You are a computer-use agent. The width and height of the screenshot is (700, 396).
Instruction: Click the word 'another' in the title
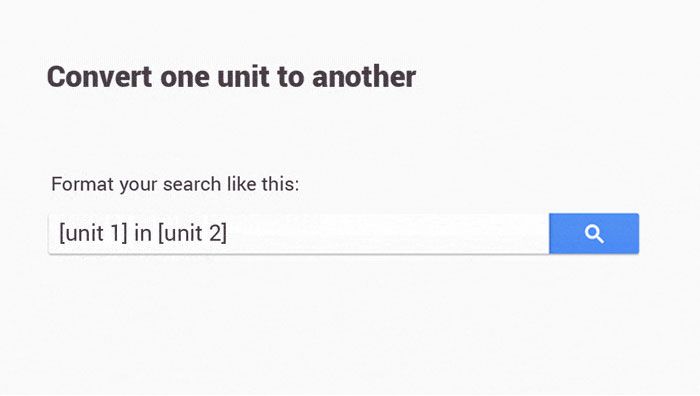tap(364, 76)
